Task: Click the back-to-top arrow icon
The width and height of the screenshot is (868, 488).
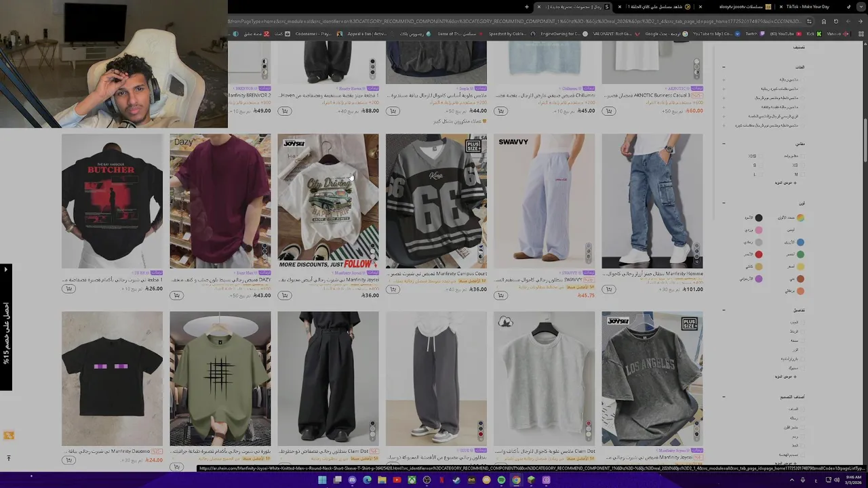Action: [x=9, y=458]
